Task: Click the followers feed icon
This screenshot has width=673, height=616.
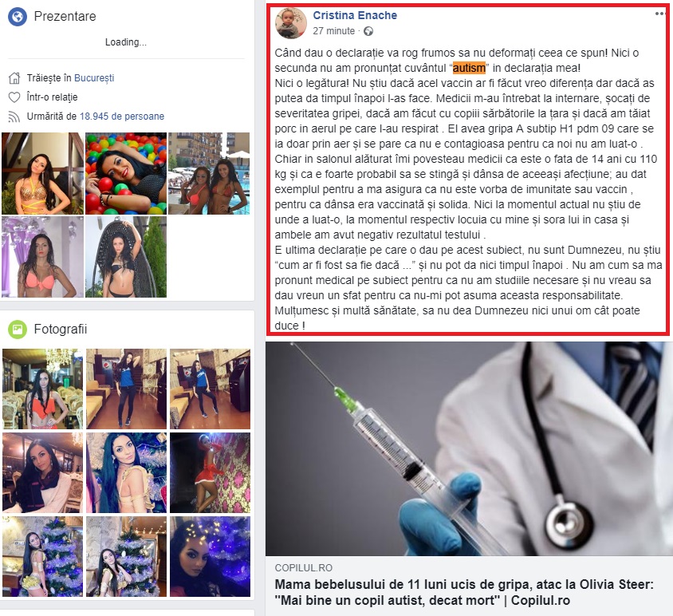Action: [14, 116]
